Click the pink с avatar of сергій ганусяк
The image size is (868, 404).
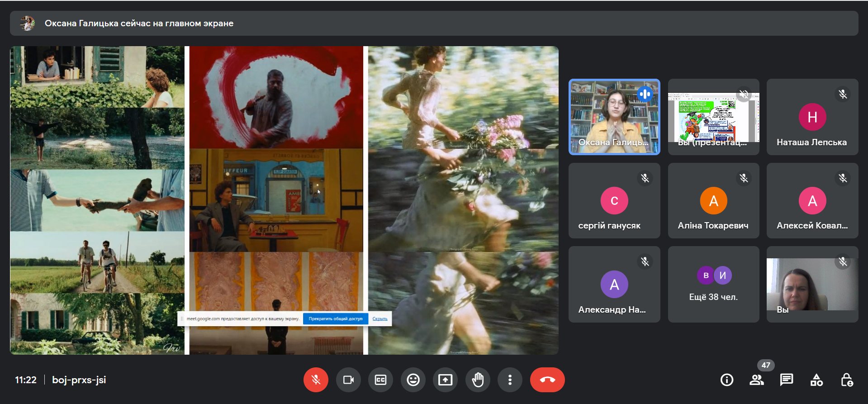click(614, 200)
